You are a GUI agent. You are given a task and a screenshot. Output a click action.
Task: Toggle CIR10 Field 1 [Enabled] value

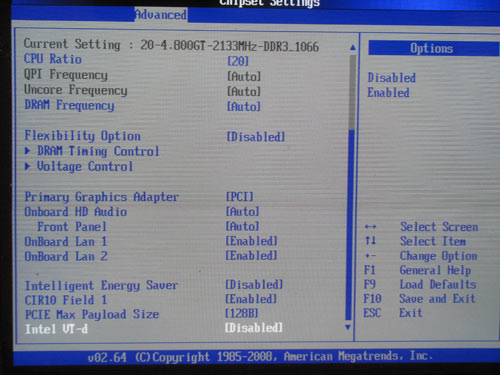pos(251,299)
